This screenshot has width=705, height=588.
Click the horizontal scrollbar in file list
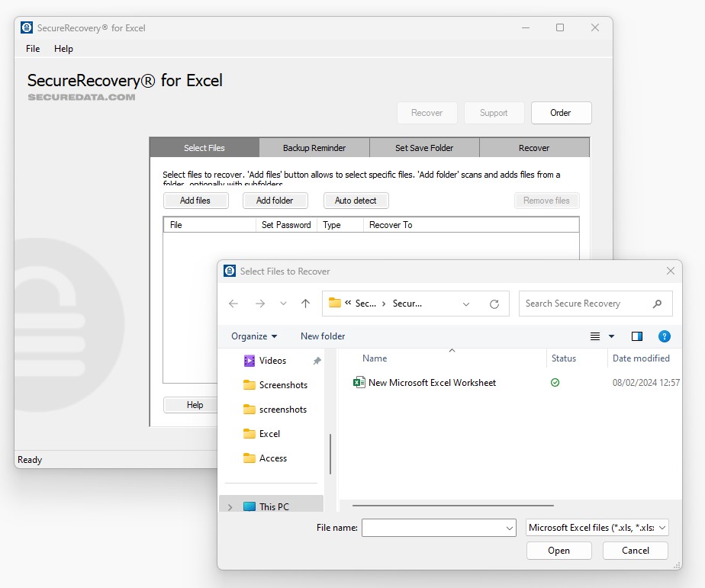coord(453,505)
